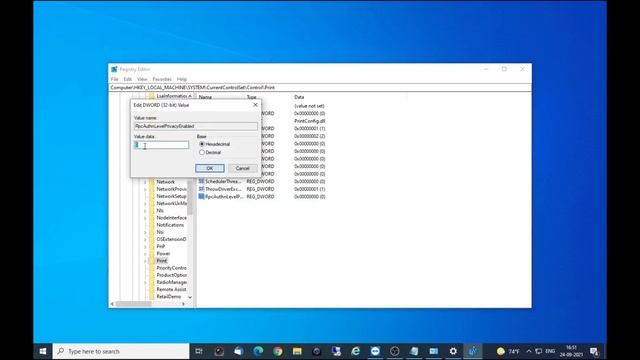Open Internet Explorer from the taskbar
The height and width of the screenshot is (360, 640).
tap(356, 351)
